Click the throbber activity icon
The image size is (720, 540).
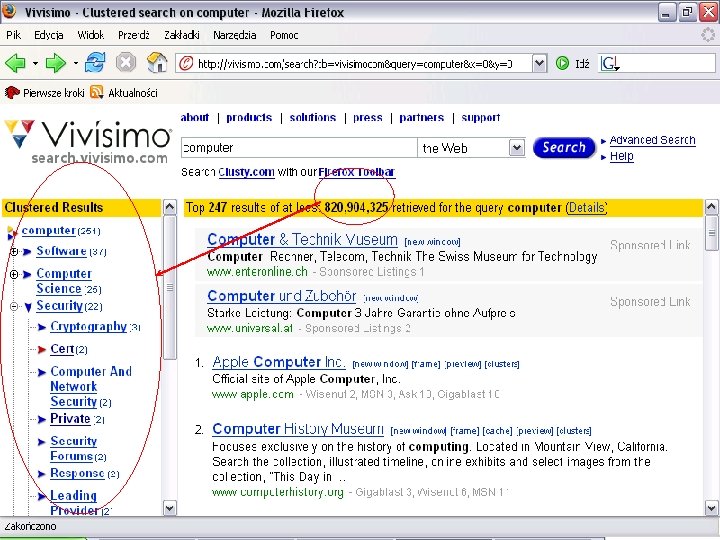pyautogui.click(x=708, y=35)
